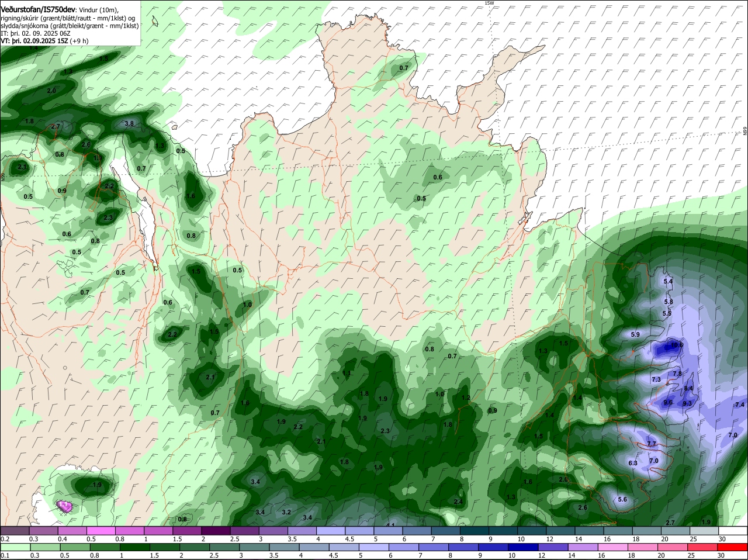Pick darkest purple snow swatch between 2 and 2.5
The image size is (748, 560).
pyautogui.click(x=215, y=531)
